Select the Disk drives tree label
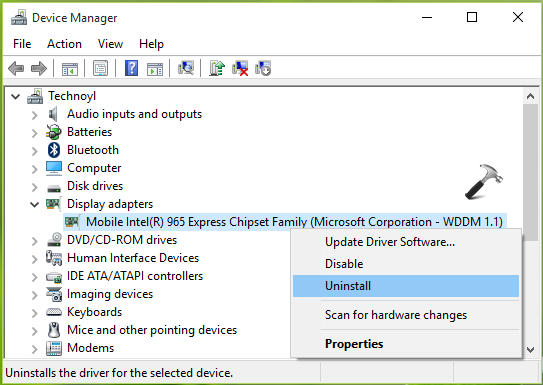543x385 pixels. click(x=95, y=186)
